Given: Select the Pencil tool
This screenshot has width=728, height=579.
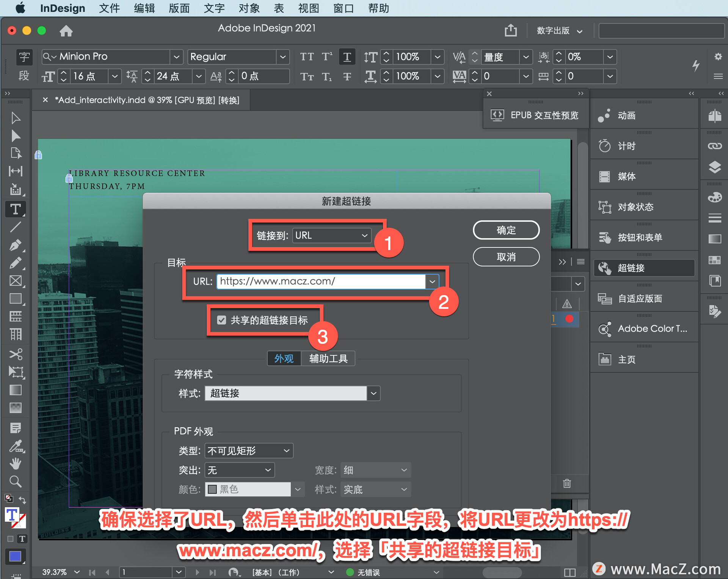Looking at the screenshot, I should (x=16, y=263).
